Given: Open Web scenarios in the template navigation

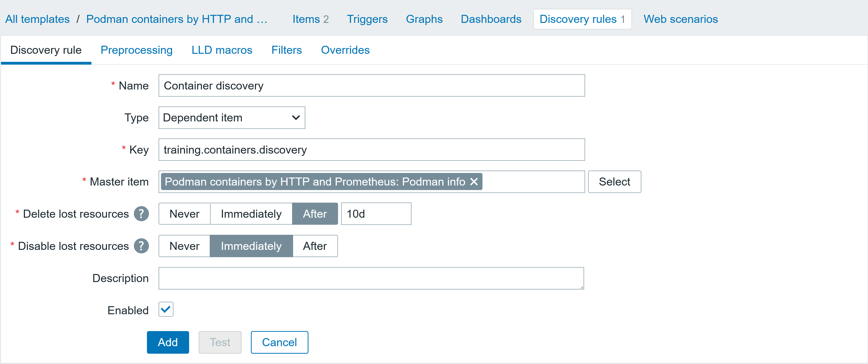Looking at the screenshot, I should click(681, 19).
